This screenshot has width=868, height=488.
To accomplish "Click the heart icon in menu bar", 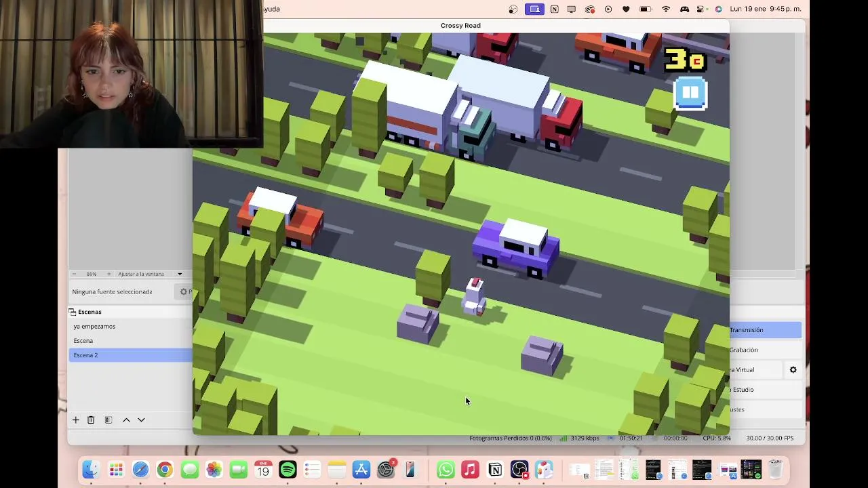I will pyautogui.click(x=626, y=9).
